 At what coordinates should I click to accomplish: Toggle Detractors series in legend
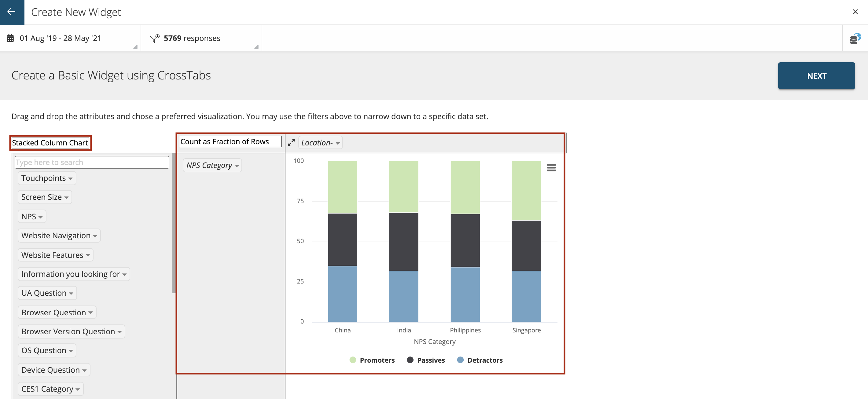[x=480, y=360]
